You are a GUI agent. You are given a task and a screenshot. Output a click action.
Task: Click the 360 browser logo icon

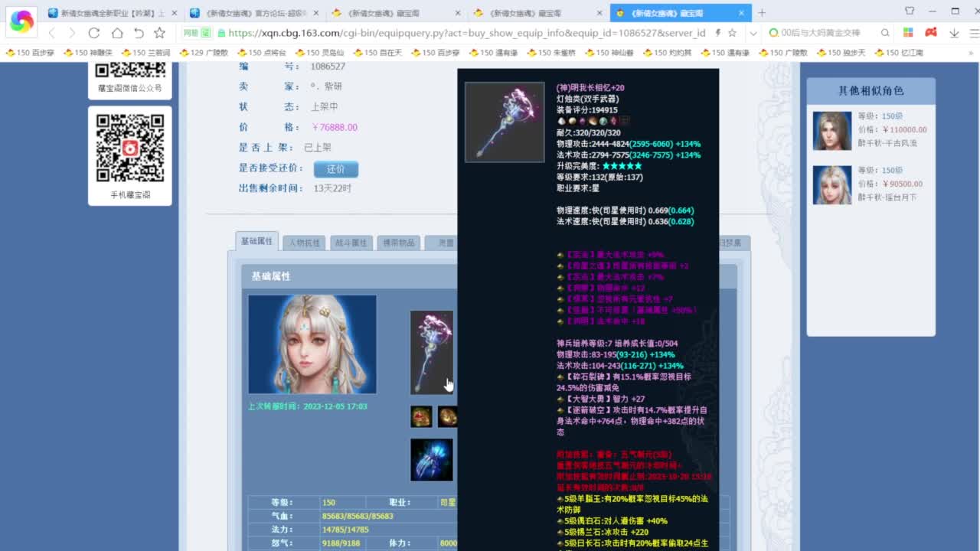(21, 21)
